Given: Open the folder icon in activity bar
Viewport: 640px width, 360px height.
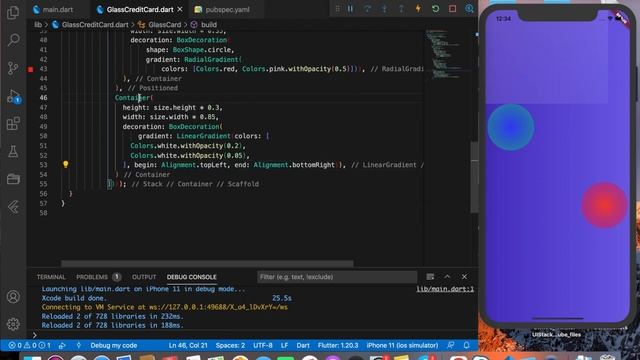Looking at the screenshot, I should coord(13,179).
